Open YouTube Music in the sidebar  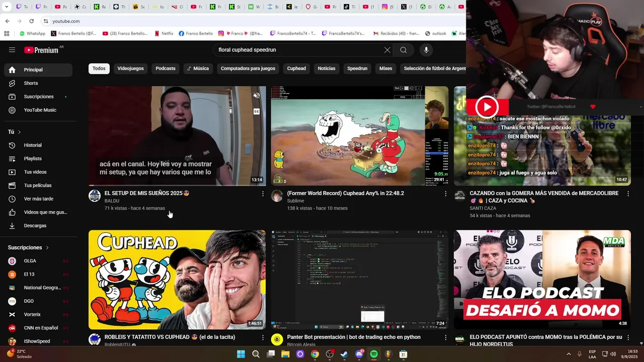pyautogui.click(x=38, y=110)
